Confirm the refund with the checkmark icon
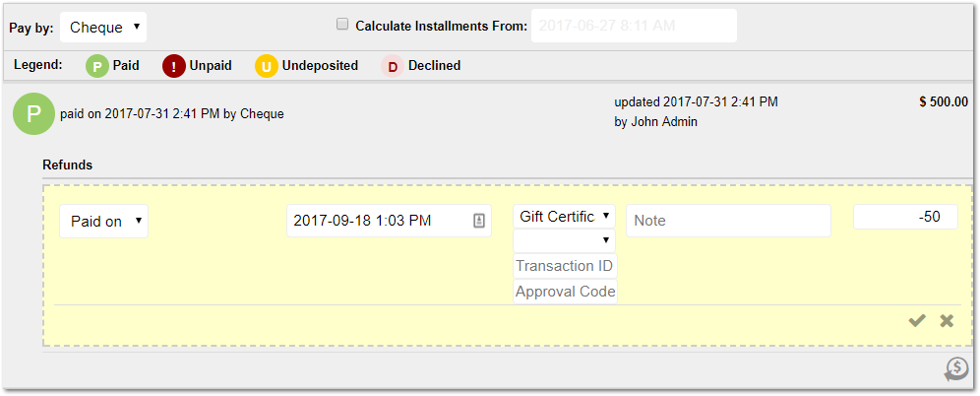 click(x=917, y=320)
